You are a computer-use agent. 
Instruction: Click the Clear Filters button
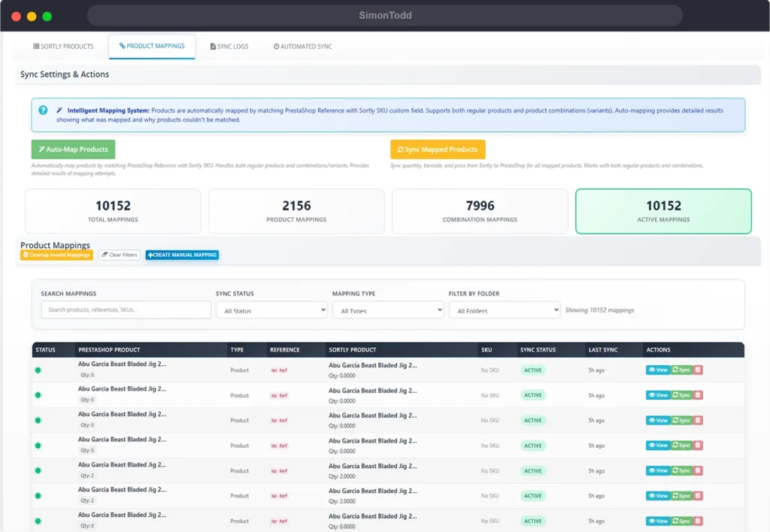point(120,255)
